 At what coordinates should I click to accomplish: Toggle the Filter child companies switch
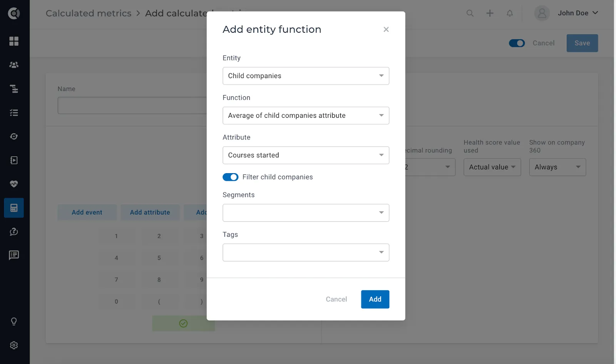coord(230,177)
